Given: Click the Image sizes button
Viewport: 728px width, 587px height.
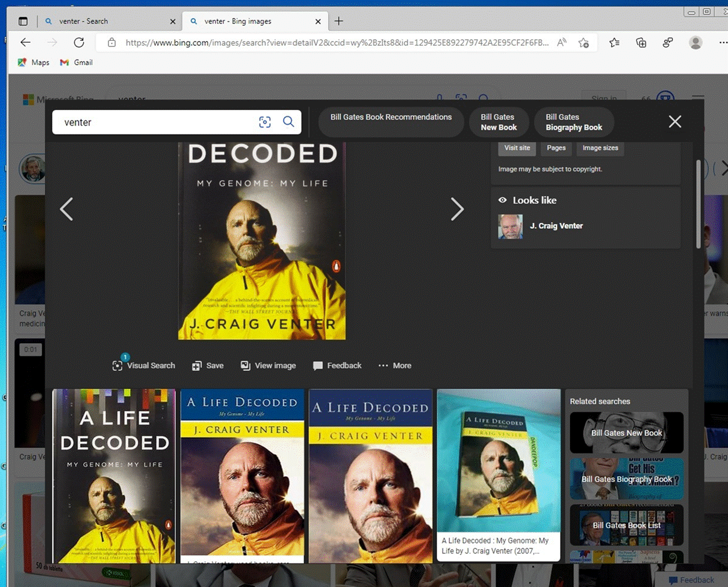Looking at the screenshot, I should pos(600,148).
